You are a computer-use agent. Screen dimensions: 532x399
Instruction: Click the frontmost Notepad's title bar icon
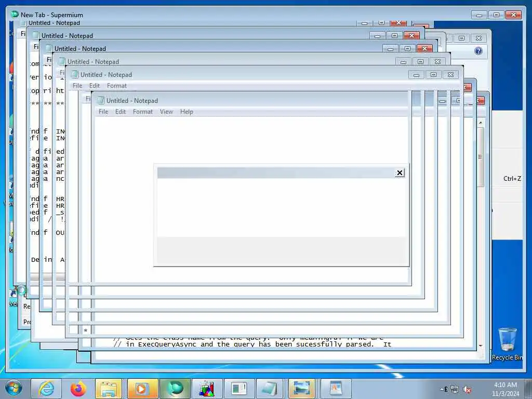(100, 100)
